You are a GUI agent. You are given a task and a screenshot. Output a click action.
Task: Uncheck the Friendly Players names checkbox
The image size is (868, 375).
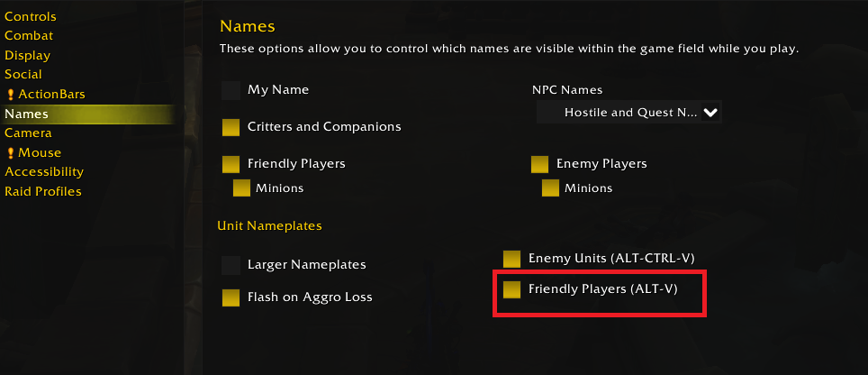tap(231, 164)
